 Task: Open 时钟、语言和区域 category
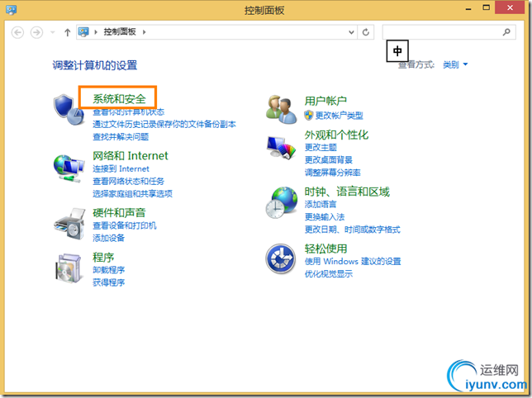(x=347, y=192)
